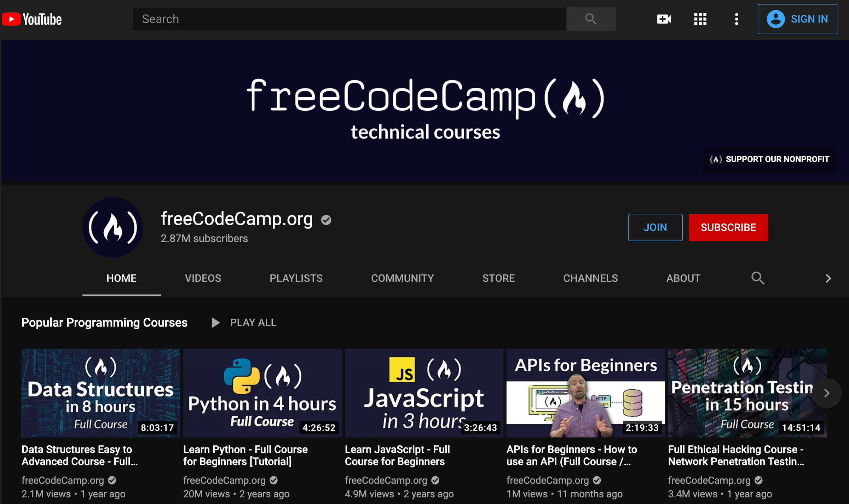Click the Sign In button

click(x=797, y=19)
